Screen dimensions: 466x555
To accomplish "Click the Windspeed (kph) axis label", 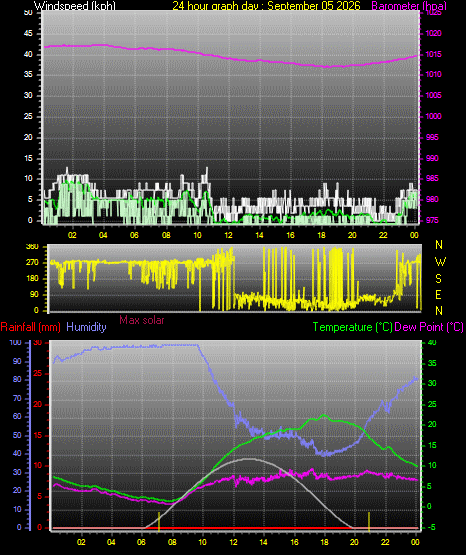I will click(x=75, y=6).
